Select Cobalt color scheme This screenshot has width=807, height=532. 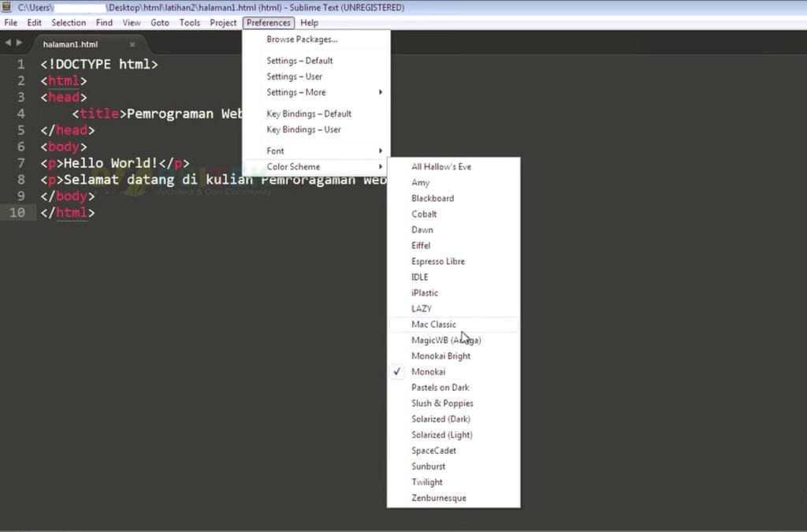pos(453,214)
